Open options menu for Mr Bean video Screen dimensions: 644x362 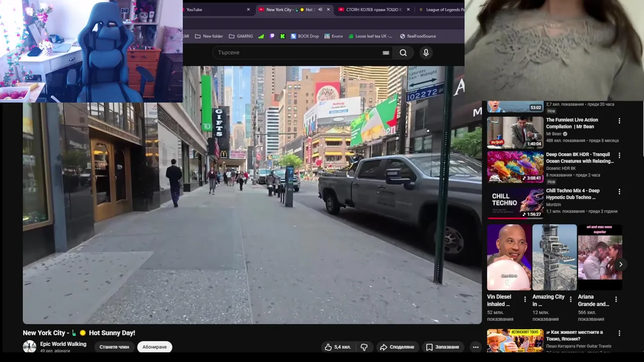tap(619, 121)
